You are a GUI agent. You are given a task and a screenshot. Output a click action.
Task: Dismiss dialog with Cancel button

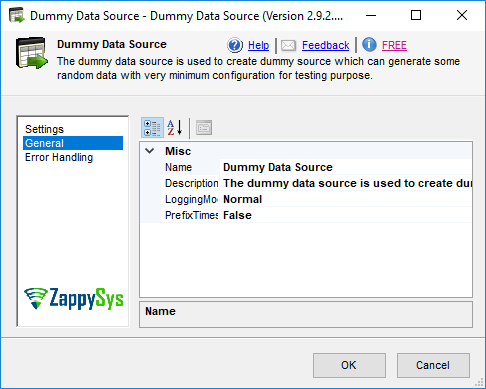click(433, 365)
